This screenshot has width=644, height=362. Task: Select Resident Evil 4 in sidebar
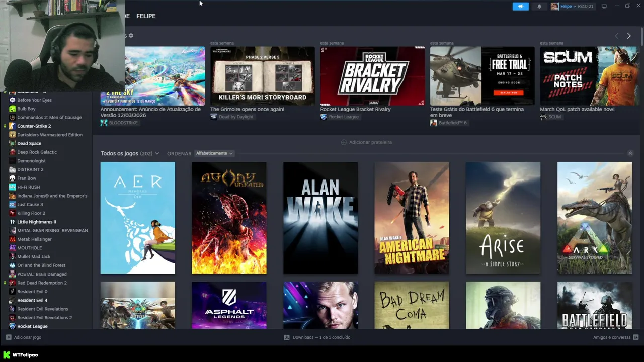click(32, 300)
